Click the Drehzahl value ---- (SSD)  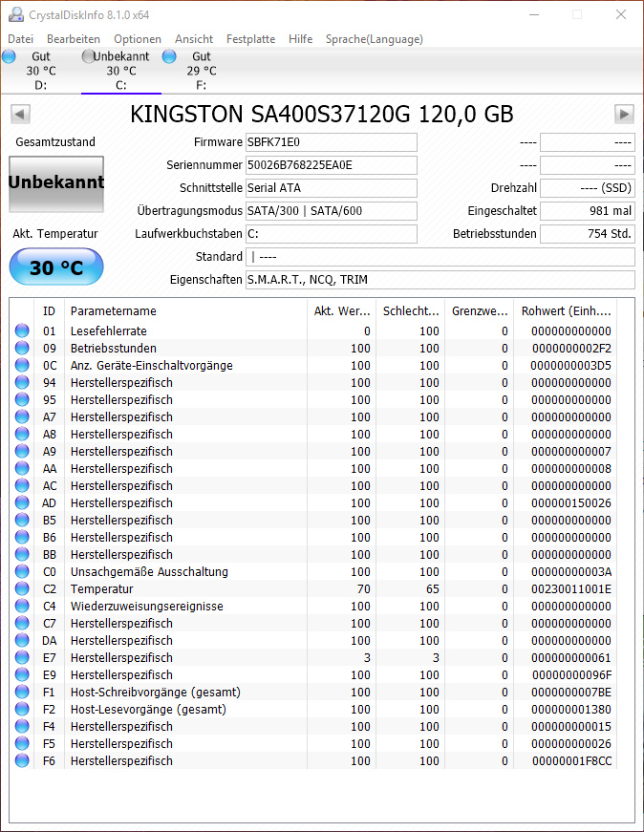588,188
